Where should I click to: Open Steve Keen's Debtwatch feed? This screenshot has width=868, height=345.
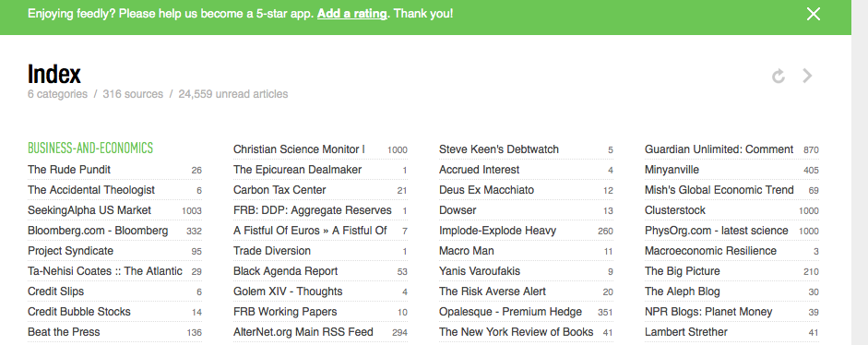coord(526,149)
